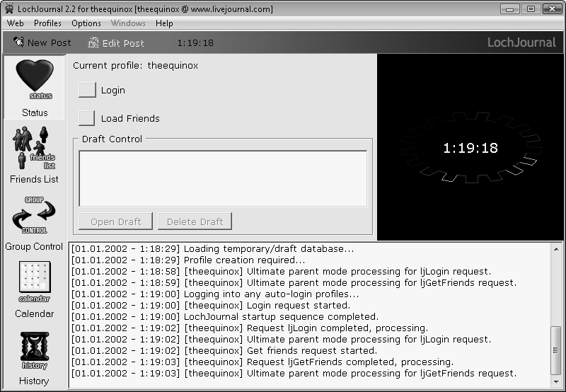Open the Windows menu
This screenshot has width=566, height=392.
point(128,23)
